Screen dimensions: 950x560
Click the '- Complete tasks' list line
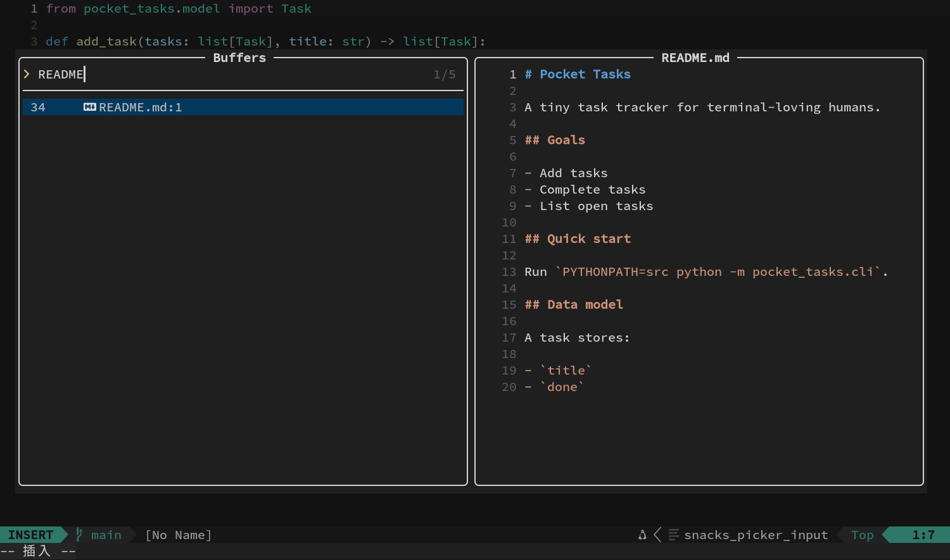[585, 189]
